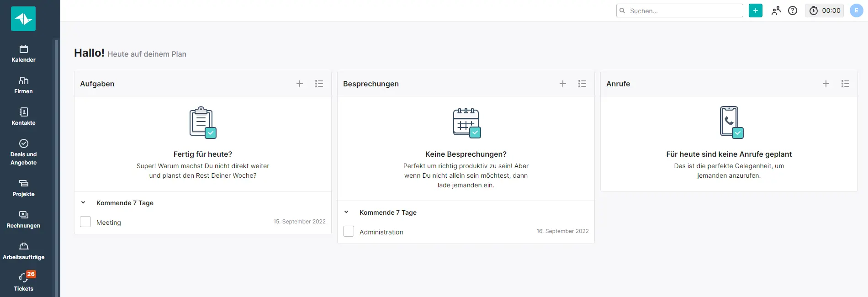Open Kalender in the sidebar
This screenshot has height=297, width=868.
23,53
